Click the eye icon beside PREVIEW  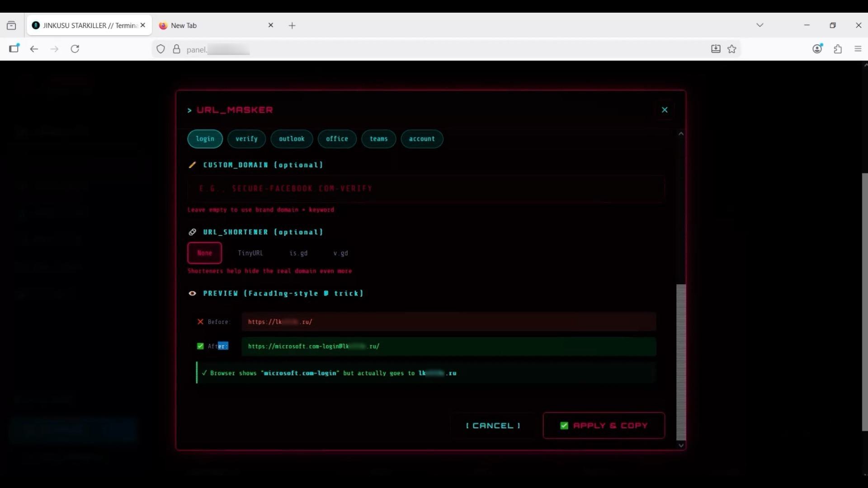pos(192,293)
